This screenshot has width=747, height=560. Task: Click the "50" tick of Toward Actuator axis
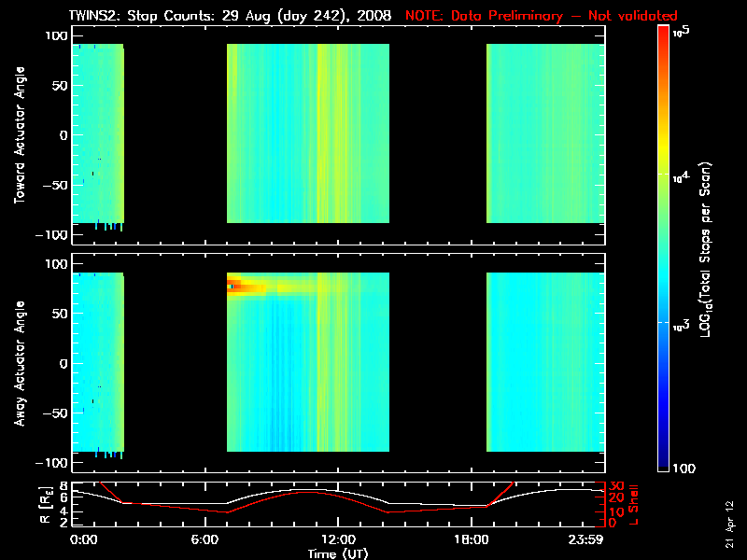tap(61, 86)
